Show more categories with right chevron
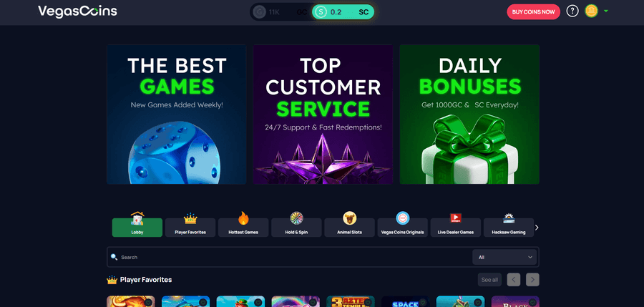 coord(537,228)
